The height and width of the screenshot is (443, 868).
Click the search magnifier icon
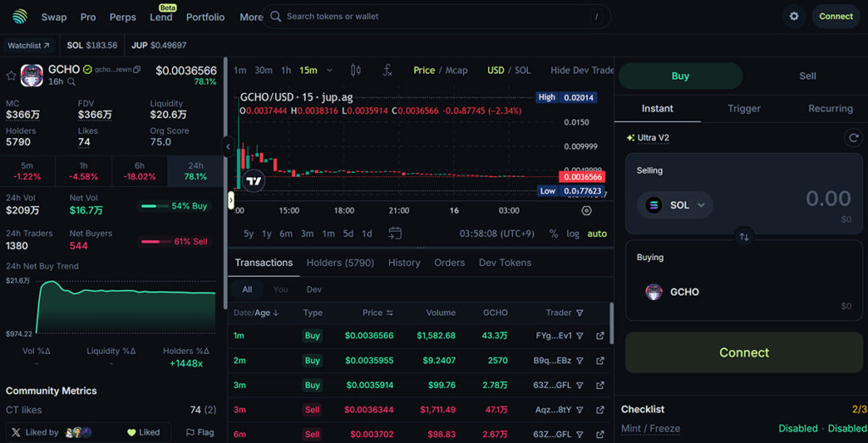pyautogui.click(x=275, y=17)
